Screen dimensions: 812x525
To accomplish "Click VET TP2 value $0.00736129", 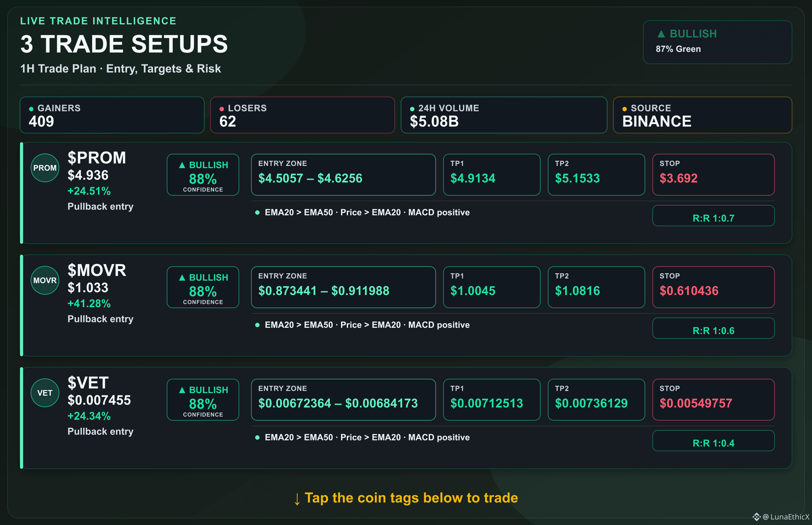I will click(x=591, y=403).
